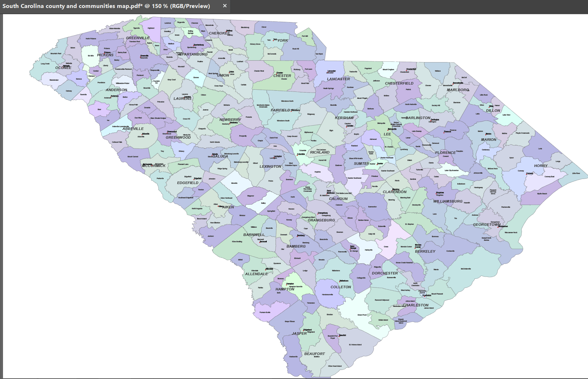Select the uppercase FLORENCE county label
Screen dimensions: 588x379
[x=445, y=153]
